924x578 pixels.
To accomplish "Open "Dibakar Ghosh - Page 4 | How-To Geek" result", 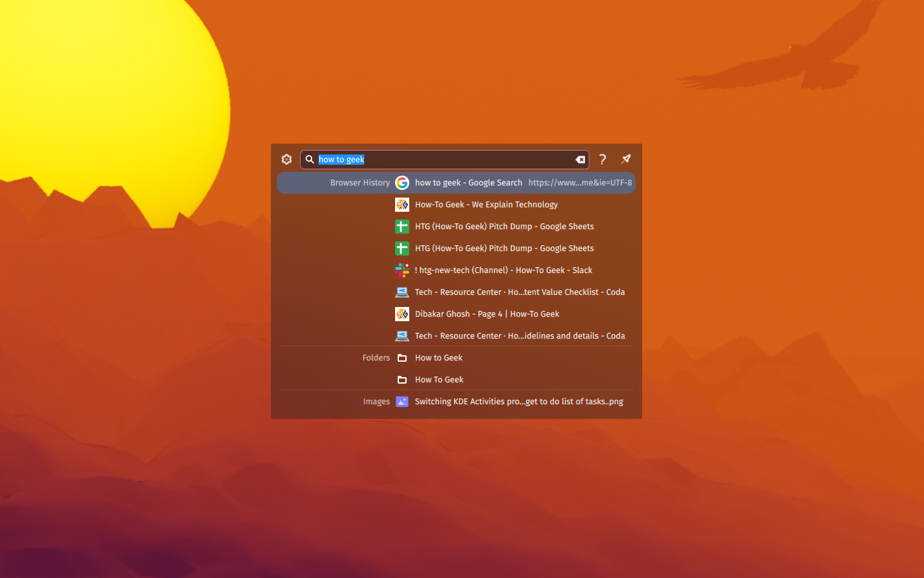I will click(456, 314).
